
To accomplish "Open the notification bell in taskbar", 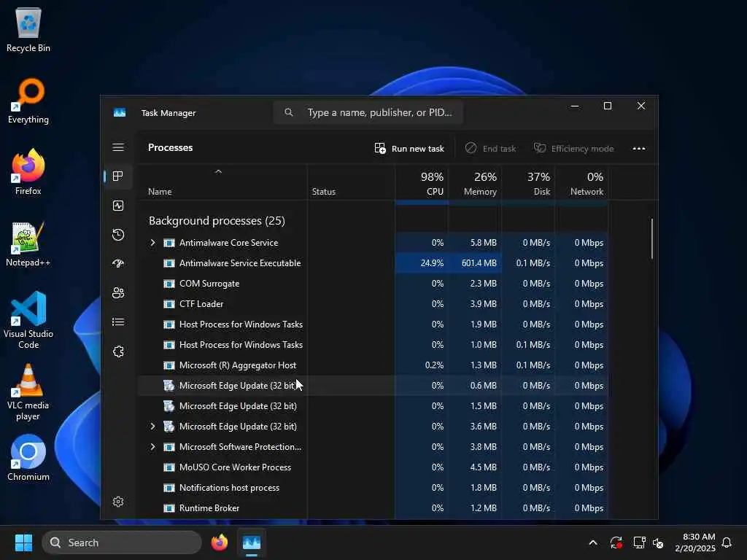I will 727,542.
